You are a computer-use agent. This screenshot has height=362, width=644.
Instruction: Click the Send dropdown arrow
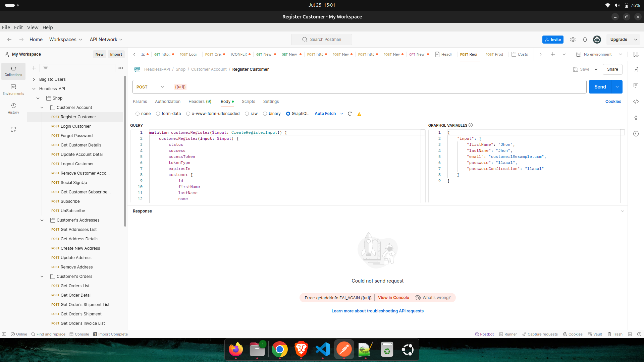[x=617, y=86]
